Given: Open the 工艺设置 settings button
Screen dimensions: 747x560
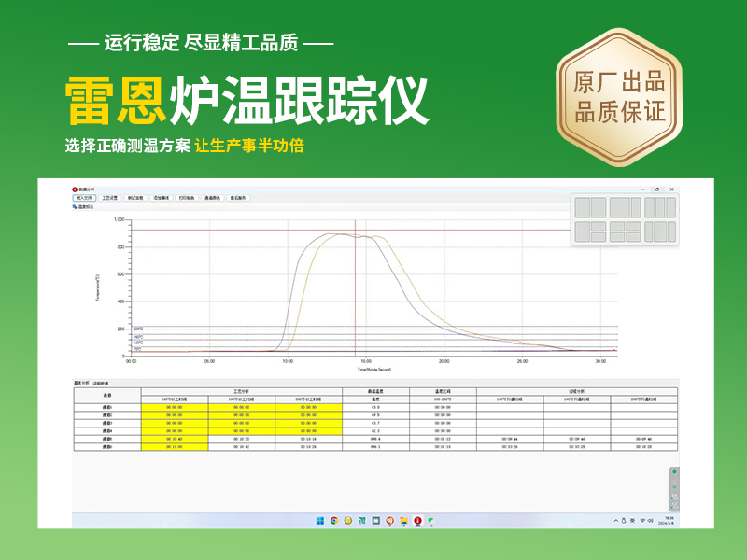Looking at the screenshot, I should pyautogui.click(x=110, y=198).
